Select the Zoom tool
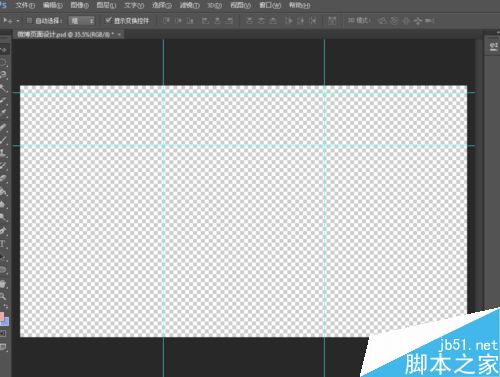Image resolution: width=500 pixels, height=377 pixels. coord(3,296)
